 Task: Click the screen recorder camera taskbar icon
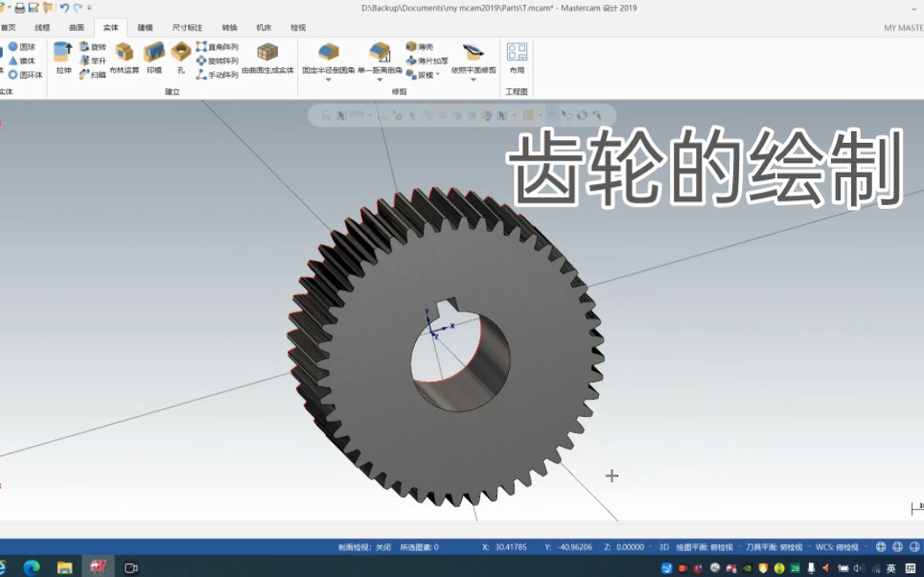point(130,568)
